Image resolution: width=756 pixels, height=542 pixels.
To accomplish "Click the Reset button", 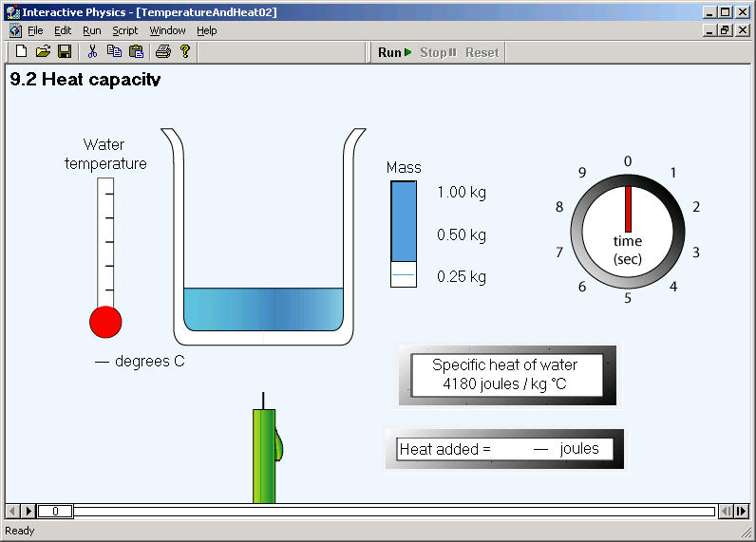I will pos(482,52).
